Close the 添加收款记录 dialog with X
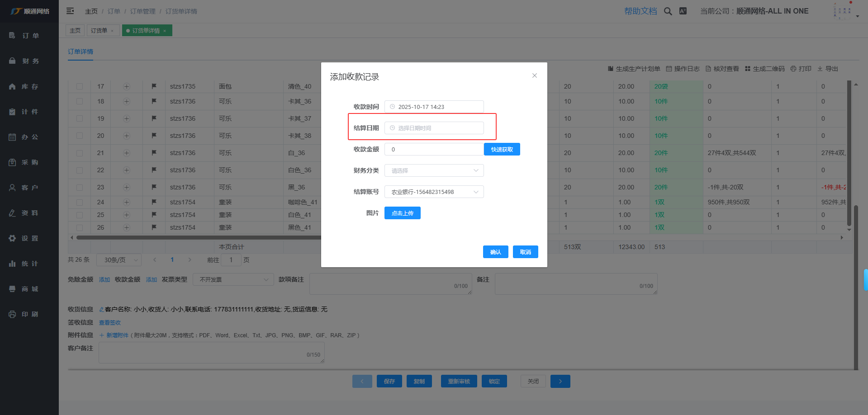Screen dimensions: 868x415 [x=534, y=75]
